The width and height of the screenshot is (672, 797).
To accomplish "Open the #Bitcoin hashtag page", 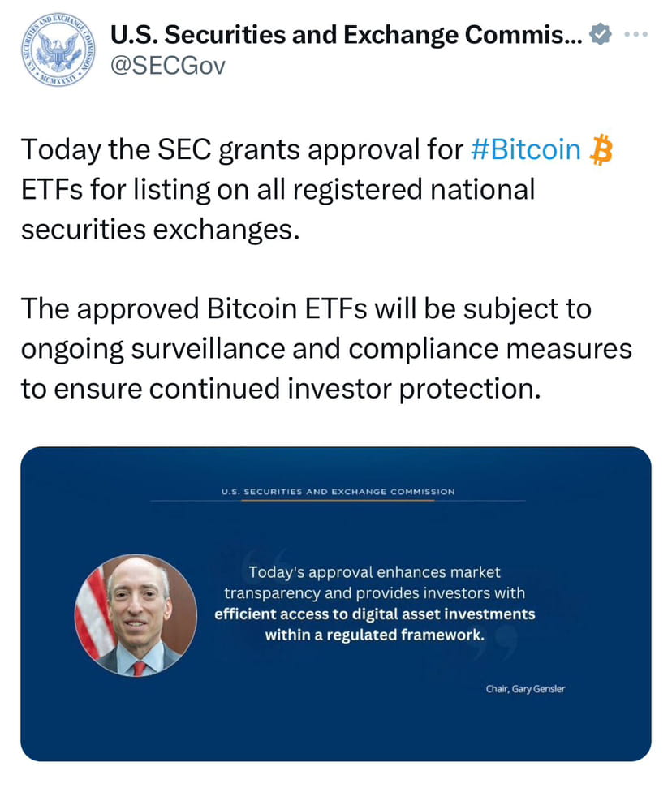I will (x=525, y=149).
